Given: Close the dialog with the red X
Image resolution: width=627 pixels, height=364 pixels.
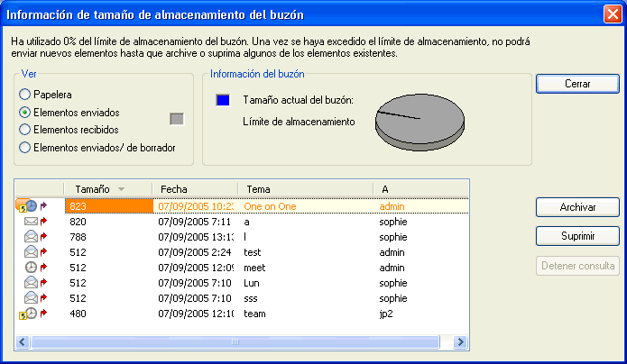Looking at the screenshot, I should pyautogui.click(x=613, y=14).
